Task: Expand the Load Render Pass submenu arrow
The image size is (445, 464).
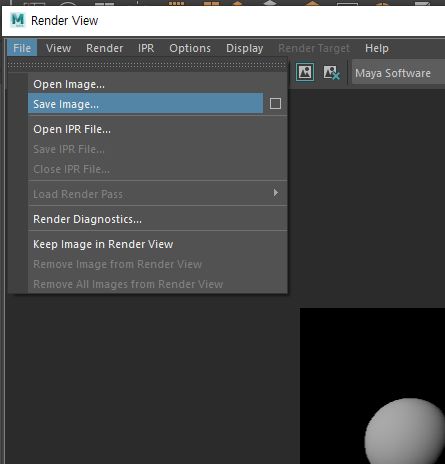Action: point(276,193)
